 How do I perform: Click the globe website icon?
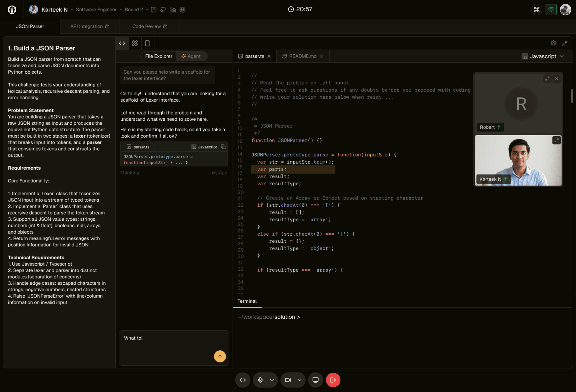182,10
